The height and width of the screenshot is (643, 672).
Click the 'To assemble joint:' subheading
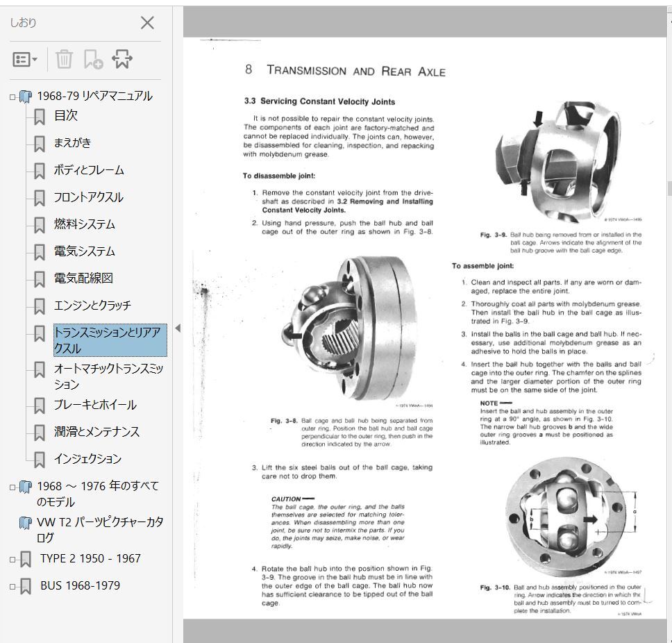coord(483,266)
